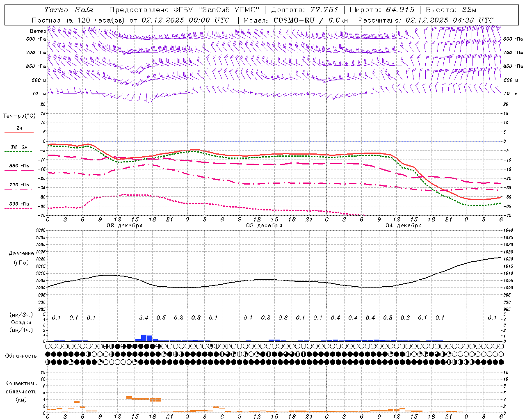Image resolution: width=525 pixels, height=420 pixels.
Task: Click the tallest blue precipitation bar
Action: [x=144, y=338]
